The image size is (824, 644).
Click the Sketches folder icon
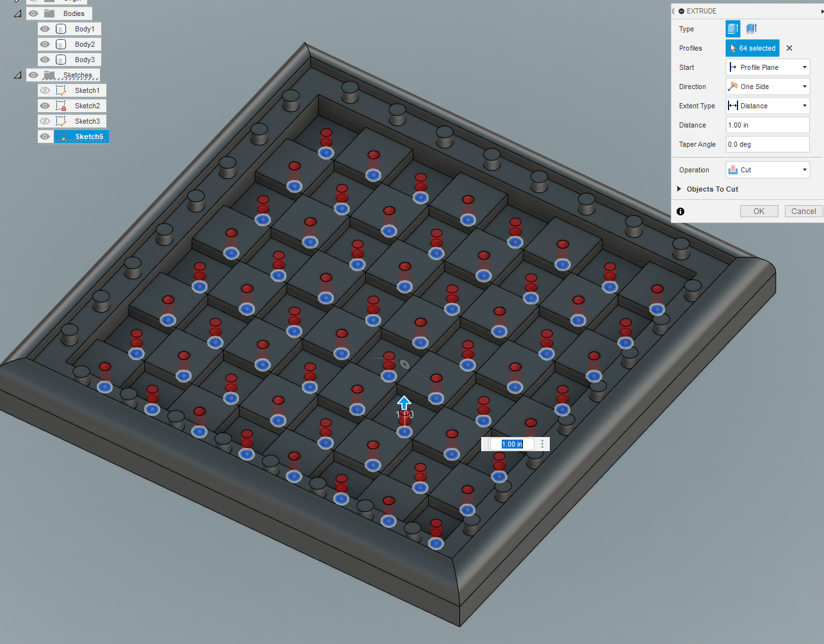[x=49, y=75]
